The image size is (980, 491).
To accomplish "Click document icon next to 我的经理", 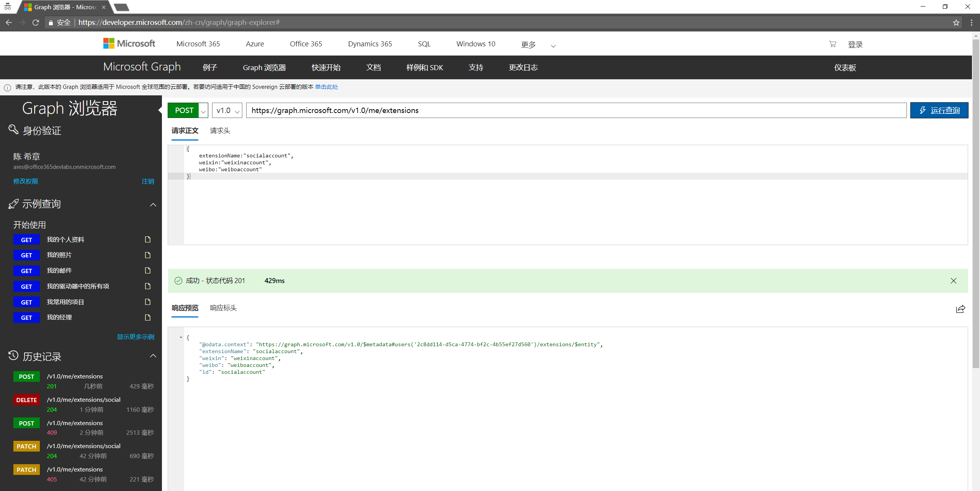I will 148,317.
